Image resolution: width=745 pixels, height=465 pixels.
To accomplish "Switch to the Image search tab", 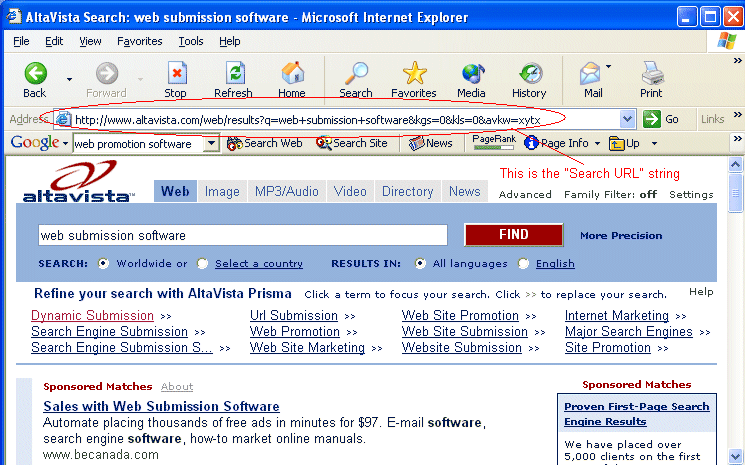I will [222, 191].
